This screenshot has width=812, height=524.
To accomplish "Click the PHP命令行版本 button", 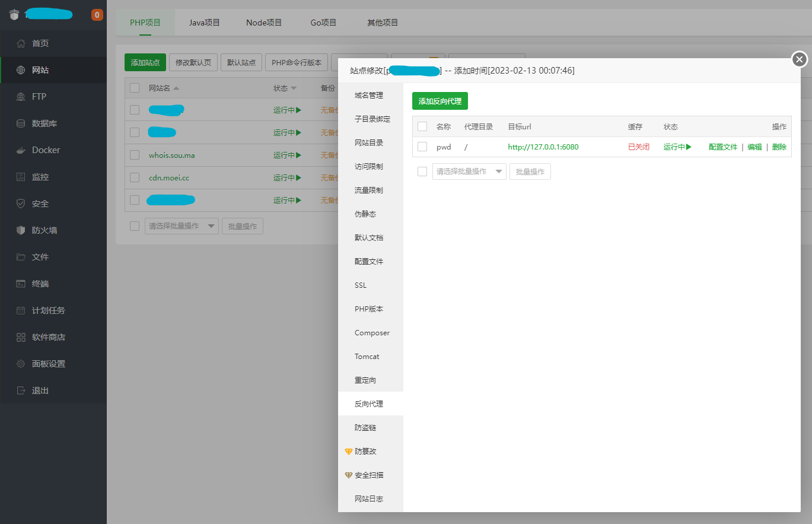I will coord(297,62).
